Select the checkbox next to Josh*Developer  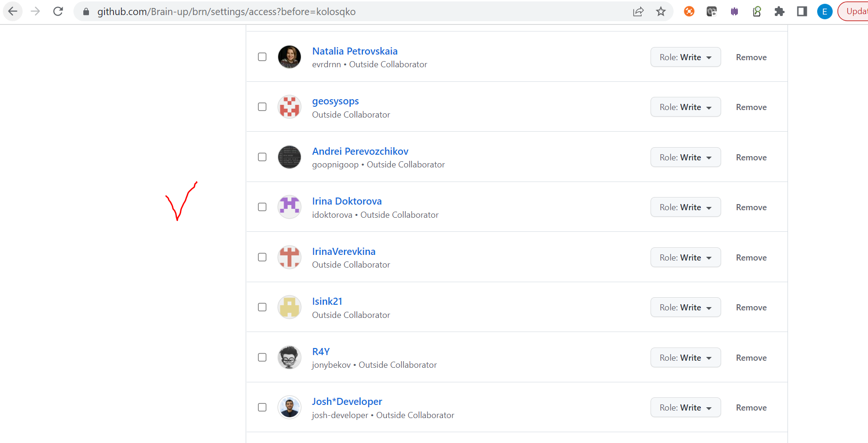point(262,407)
